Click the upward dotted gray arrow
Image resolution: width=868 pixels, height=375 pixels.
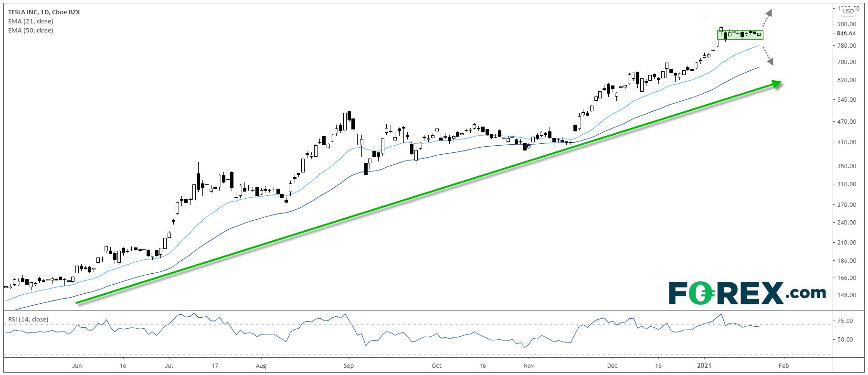point(767,18)
